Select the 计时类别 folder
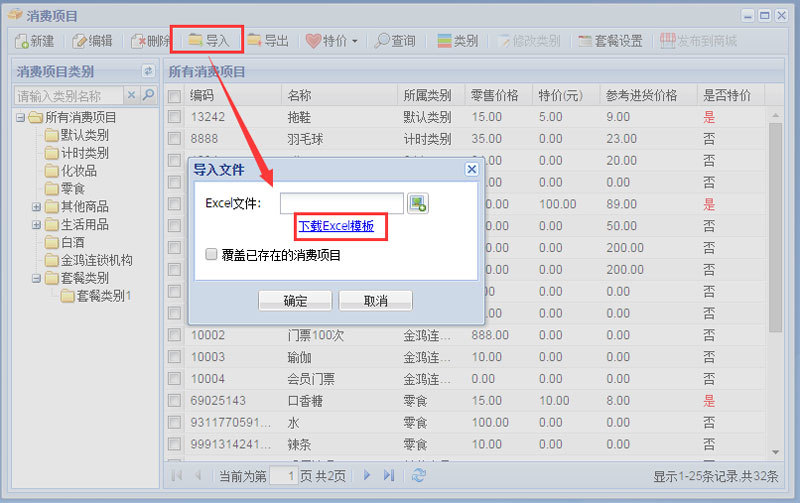The height and width of the screenshot is (503, 800). point(77,153)
